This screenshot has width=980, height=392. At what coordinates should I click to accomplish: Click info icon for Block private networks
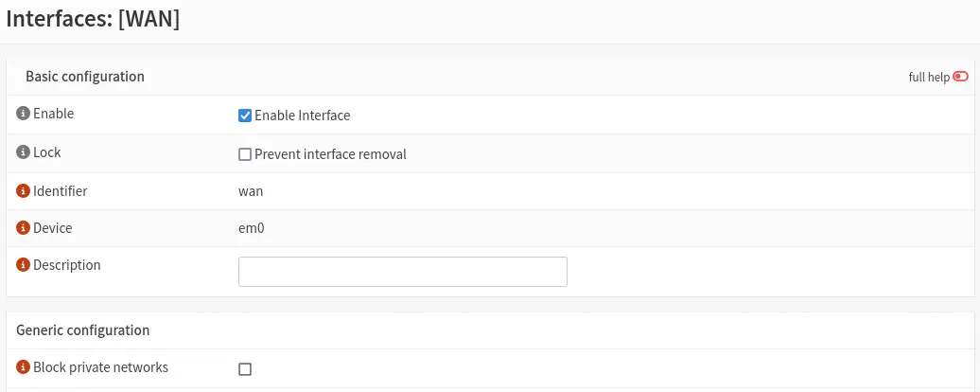click(x=23, y=367)
